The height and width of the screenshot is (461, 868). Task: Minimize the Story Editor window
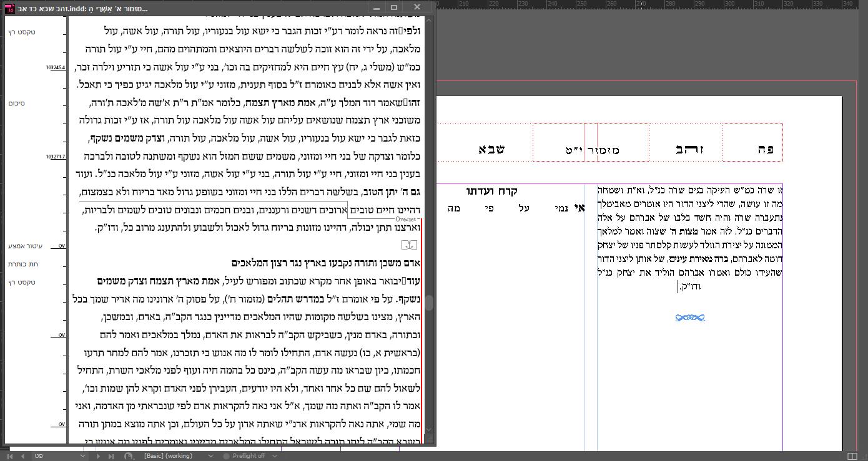pos(376,8)
